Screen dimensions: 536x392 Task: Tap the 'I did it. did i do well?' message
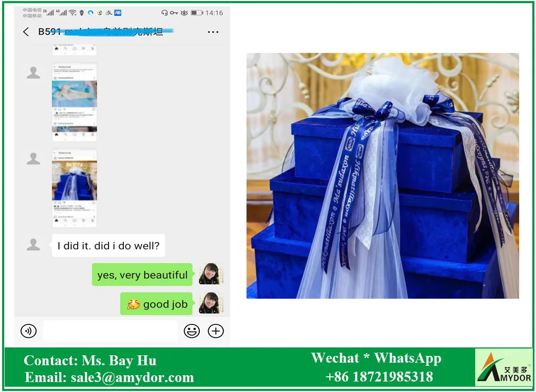[108, 246]
